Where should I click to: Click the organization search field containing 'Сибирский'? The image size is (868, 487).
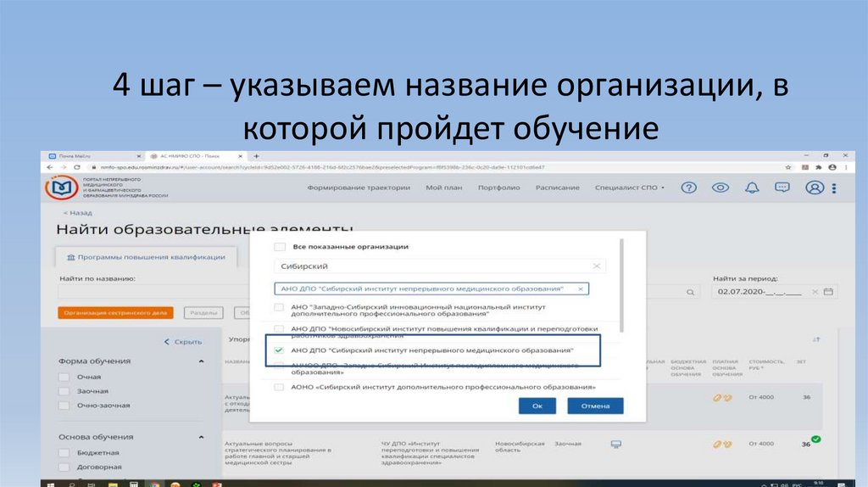click(x=440, y=266)
